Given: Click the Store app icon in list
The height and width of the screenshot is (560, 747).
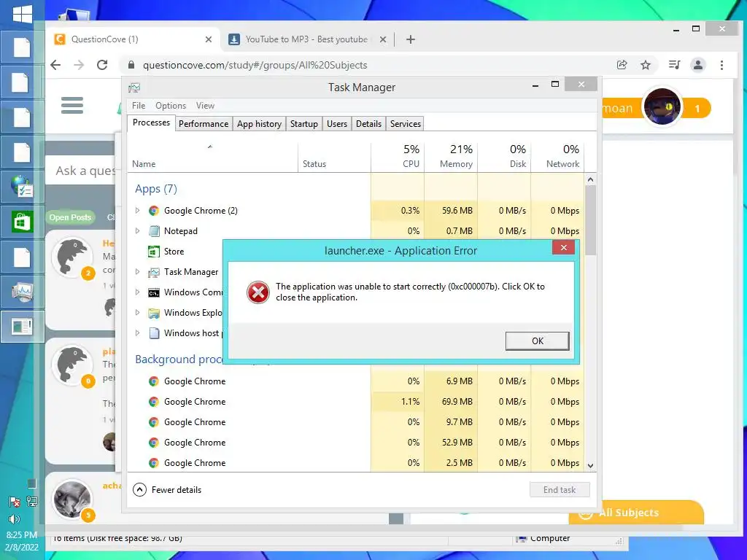Looking at the screenshot, I should tap(153, 252).
